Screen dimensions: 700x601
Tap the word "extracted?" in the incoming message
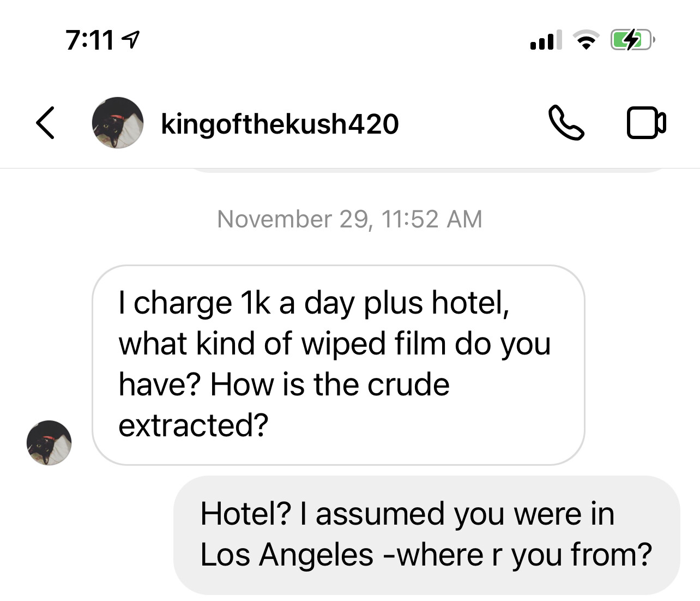194,425
